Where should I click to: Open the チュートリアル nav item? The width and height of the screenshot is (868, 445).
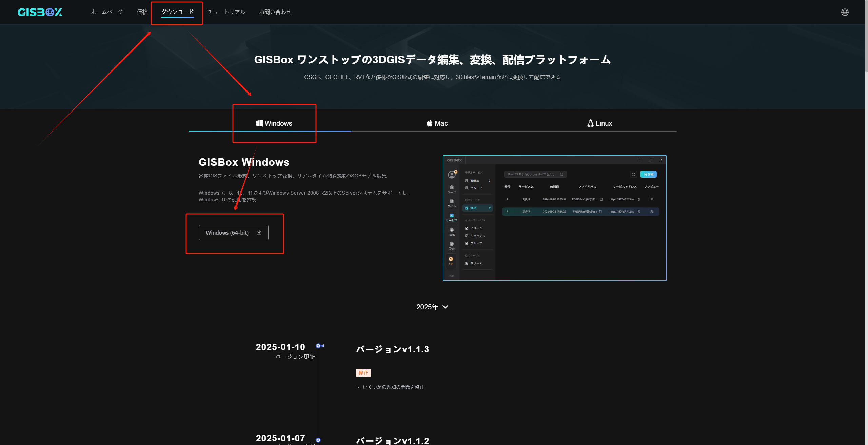coord(226,12)
